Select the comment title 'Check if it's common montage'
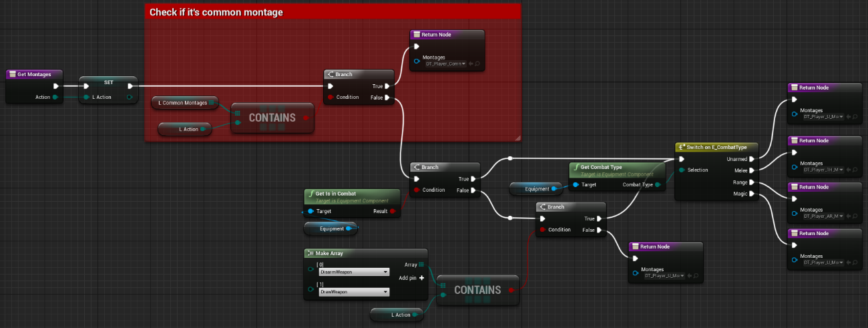Screen dimensions: 868x328 (x=216, y=13)
